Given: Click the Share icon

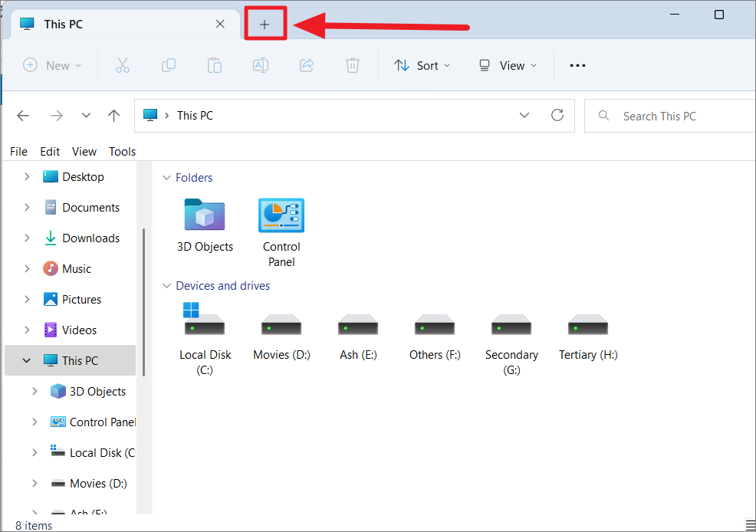Looking at the screenshot, I should 307,65.
